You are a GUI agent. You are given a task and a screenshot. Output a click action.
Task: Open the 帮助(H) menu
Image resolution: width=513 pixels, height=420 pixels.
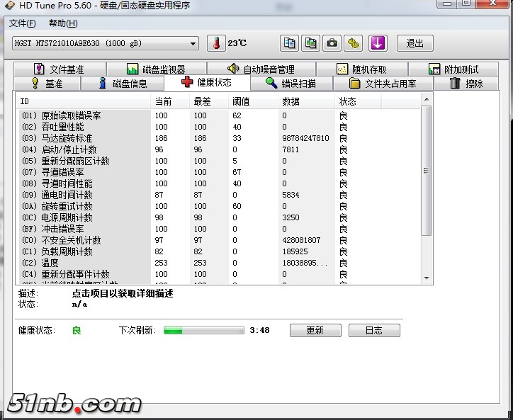tap(62, 23)
